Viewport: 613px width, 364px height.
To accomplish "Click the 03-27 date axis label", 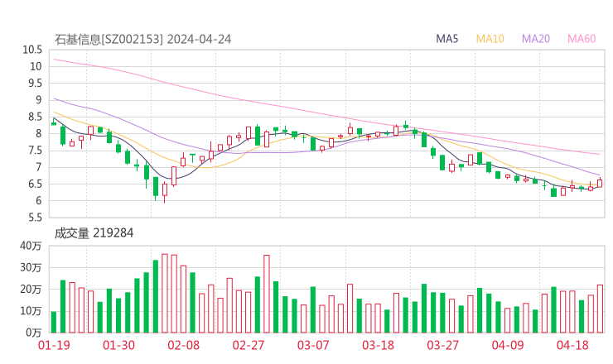I will (442, 345).
